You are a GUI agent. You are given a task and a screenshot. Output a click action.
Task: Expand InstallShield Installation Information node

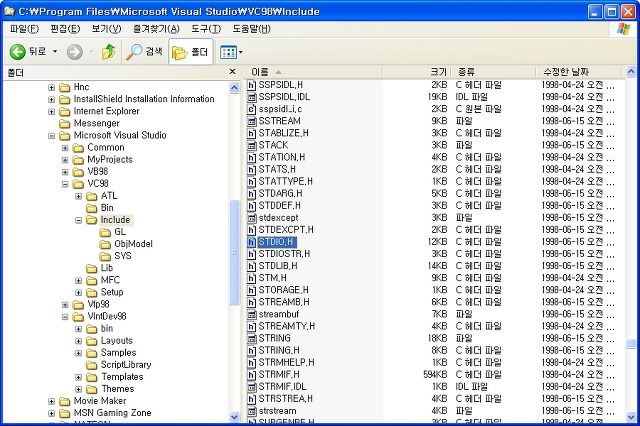tap(51, 100)
